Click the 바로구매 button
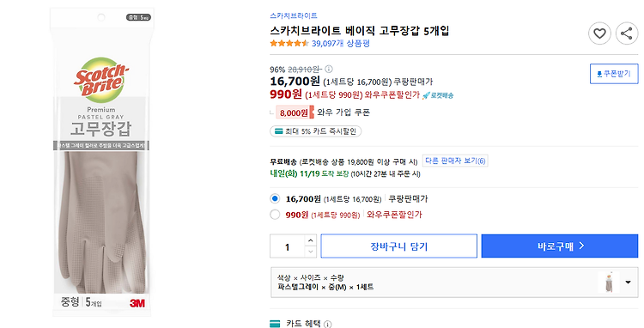The image size is (644, 328). (560, 246)
